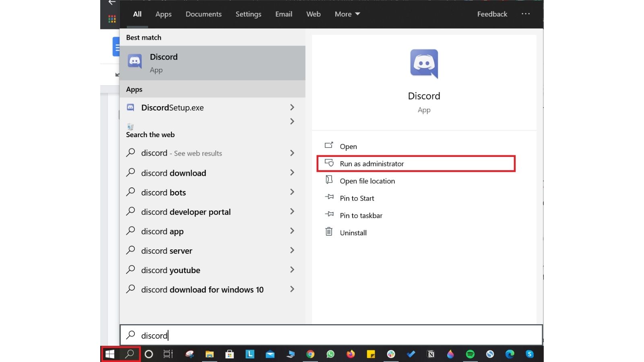Switch to the Web search tab
The width and height of the screenshot is (644, 362).
coord(314,14)
